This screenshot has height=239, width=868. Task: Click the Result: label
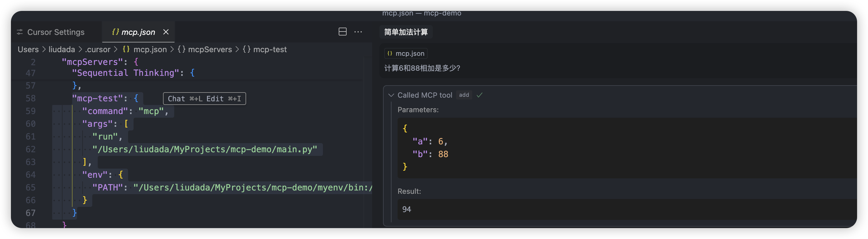tap(409, 191)
